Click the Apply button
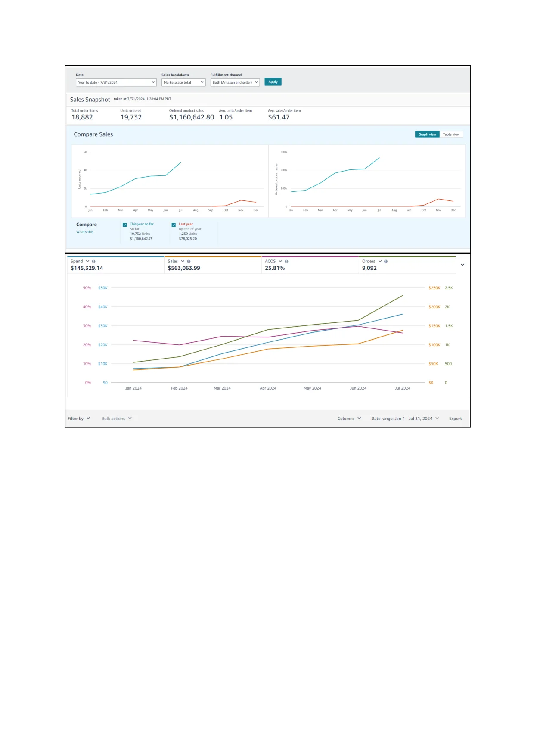 tap(273, 82)
